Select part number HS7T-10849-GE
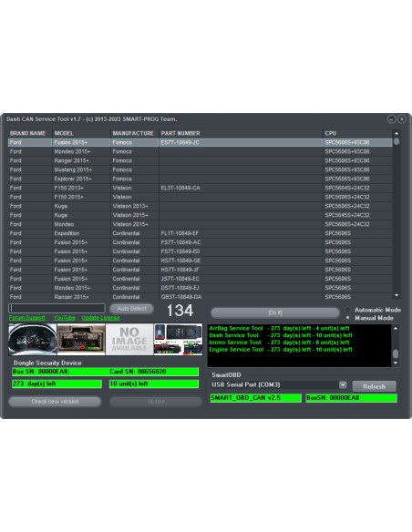The width and height of the screenshot is (412, 532). pos(180,261)
